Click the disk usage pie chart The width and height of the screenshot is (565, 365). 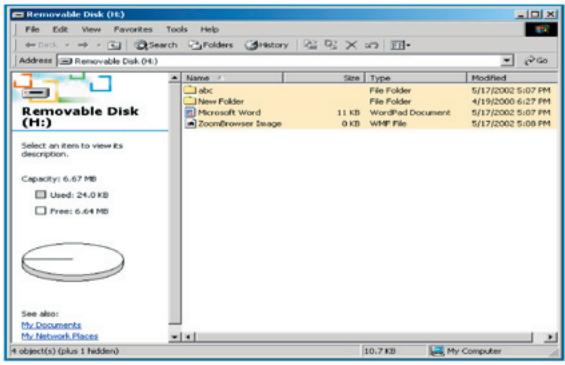[x=73, y=262]
